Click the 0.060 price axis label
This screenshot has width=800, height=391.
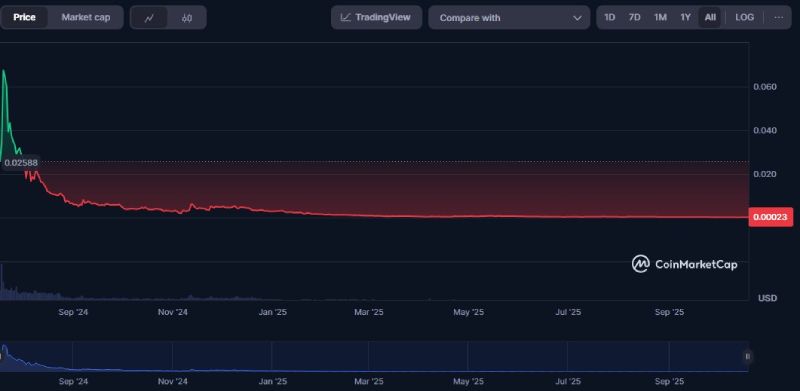click(765, 87)
